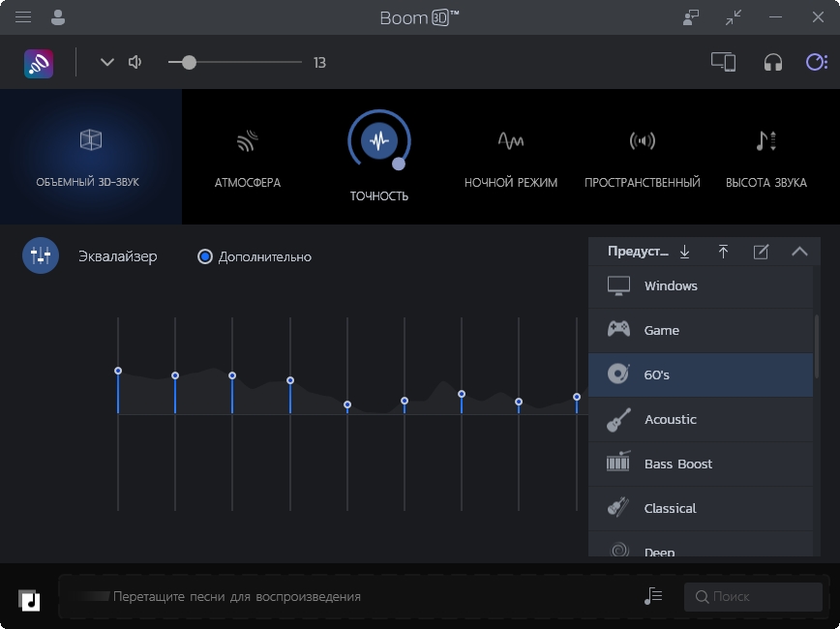Open the purple settings circle icon
This screenshot has width=840, height=629.
pyautogui.click(x=817, y=62)
